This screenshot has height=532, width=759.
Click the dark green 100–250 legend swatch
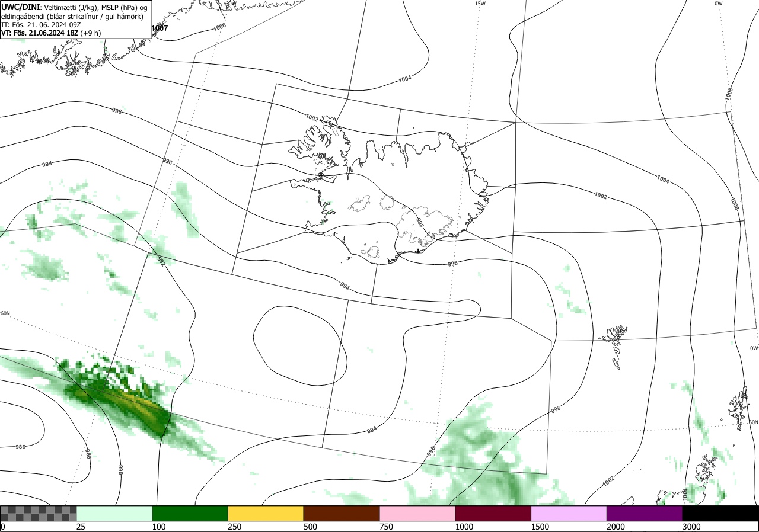pyautogui.click(x=190, y=513)
